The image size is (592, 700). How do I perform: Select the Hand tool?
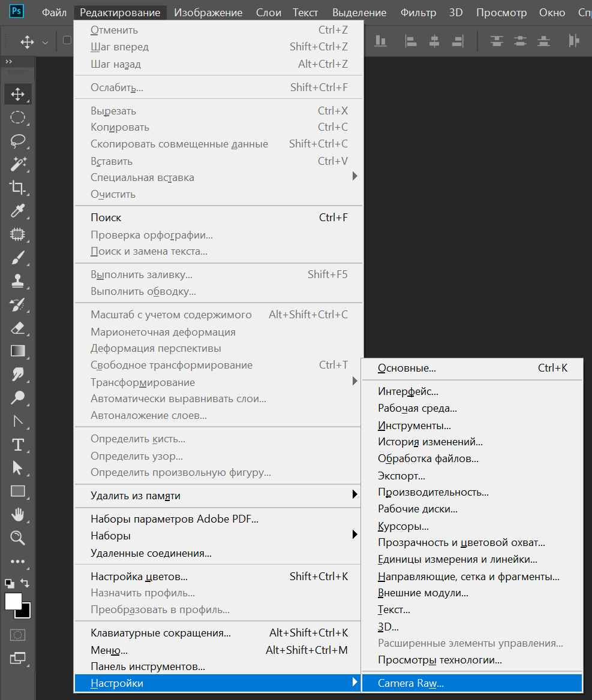pyautogui.click(x=18, y=514)
